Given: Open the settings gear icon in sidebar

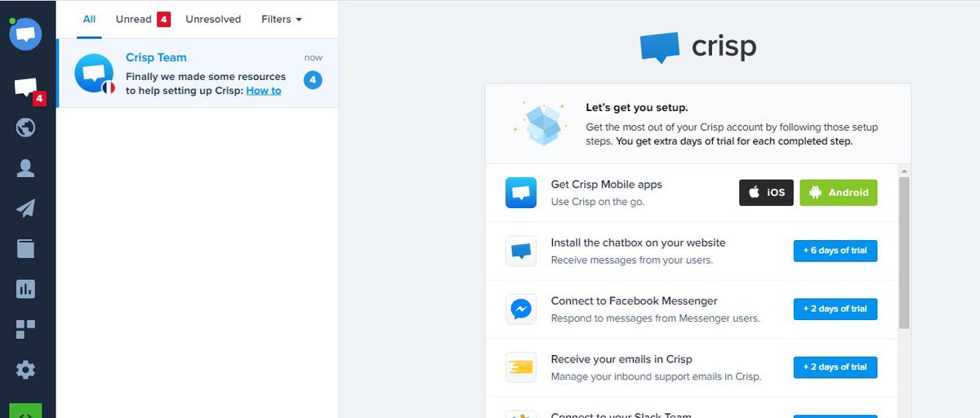Looking at the screenshot, I should tap(25, 370).
